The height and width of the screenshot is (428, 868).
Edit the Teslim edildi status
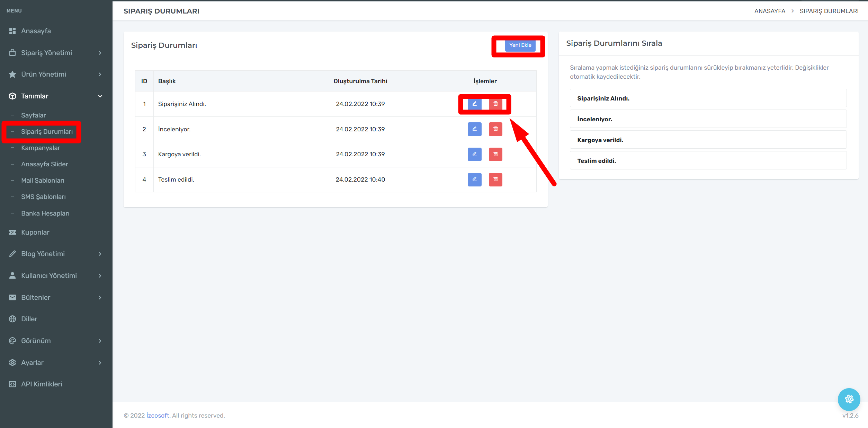click(474, 180)
